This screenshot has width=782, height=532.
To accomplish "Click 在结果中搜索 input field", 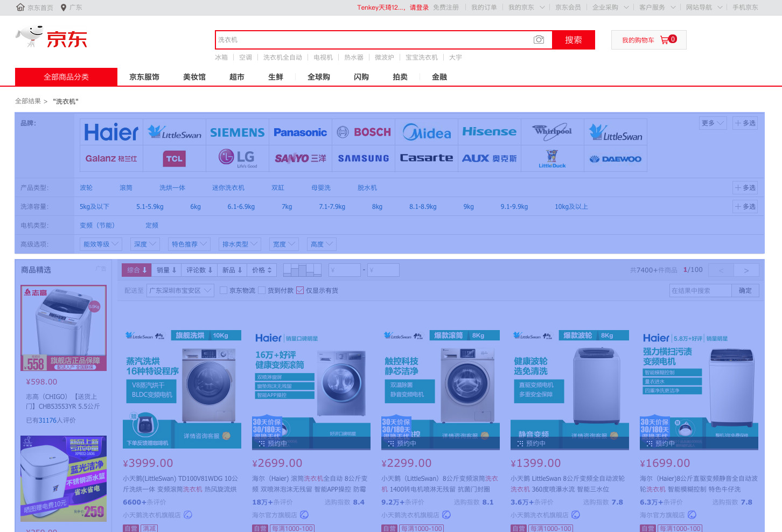I will coord(700,290).
